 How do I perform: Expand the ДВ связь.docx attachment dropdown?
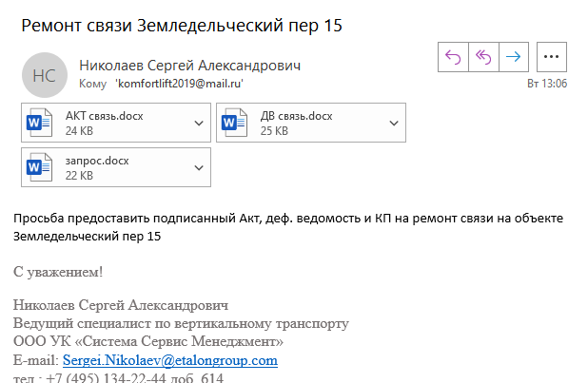(394, 123)
